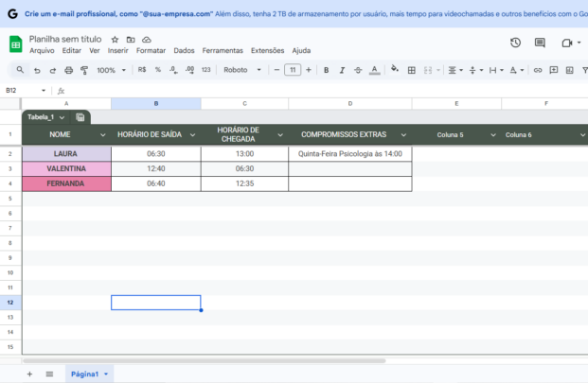Click the undo arrow icon
The image size is (588, 383).
37,70
